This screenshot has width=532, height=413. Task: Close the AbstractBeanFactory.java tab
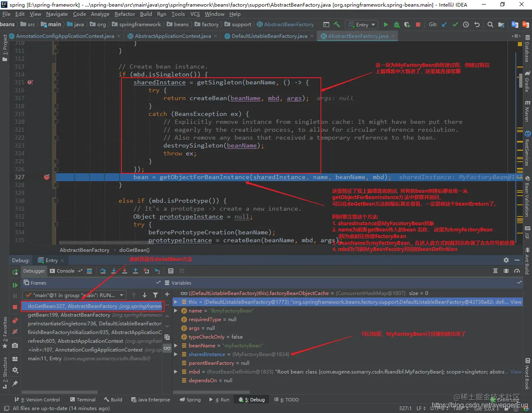point(393,36)
